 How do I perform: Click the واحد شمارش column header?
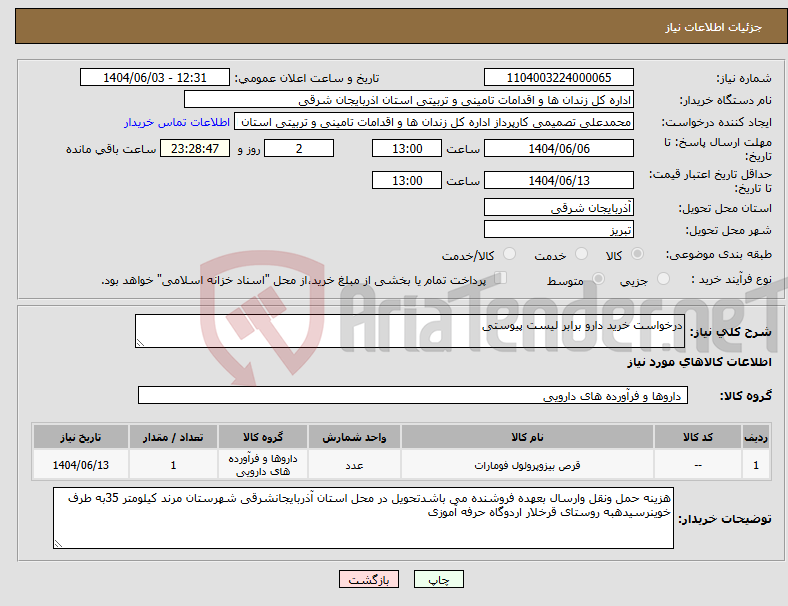pyautogui.click(x=354, y=437)
